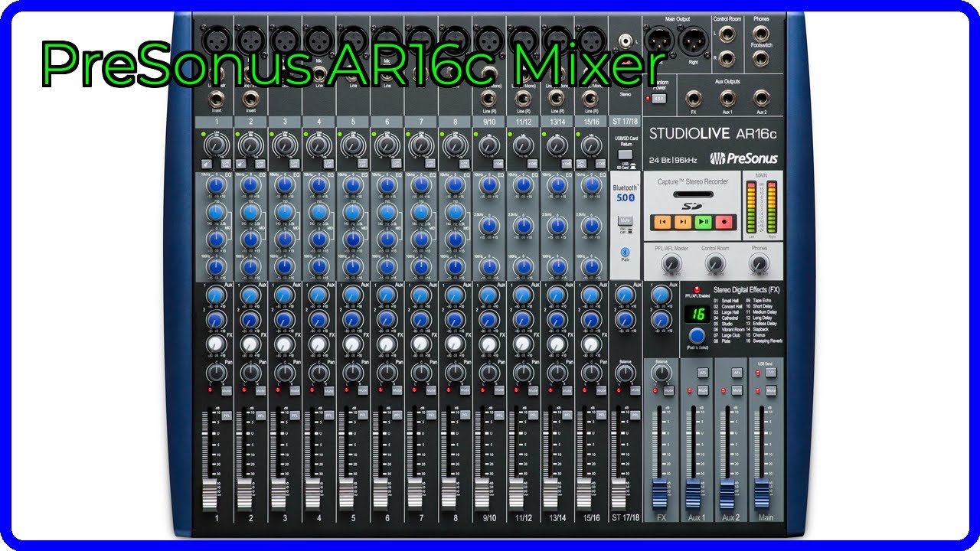This screenshot has height=551, width=980.
Task: Mute channel 9/10
Action: tap(498, 390)
